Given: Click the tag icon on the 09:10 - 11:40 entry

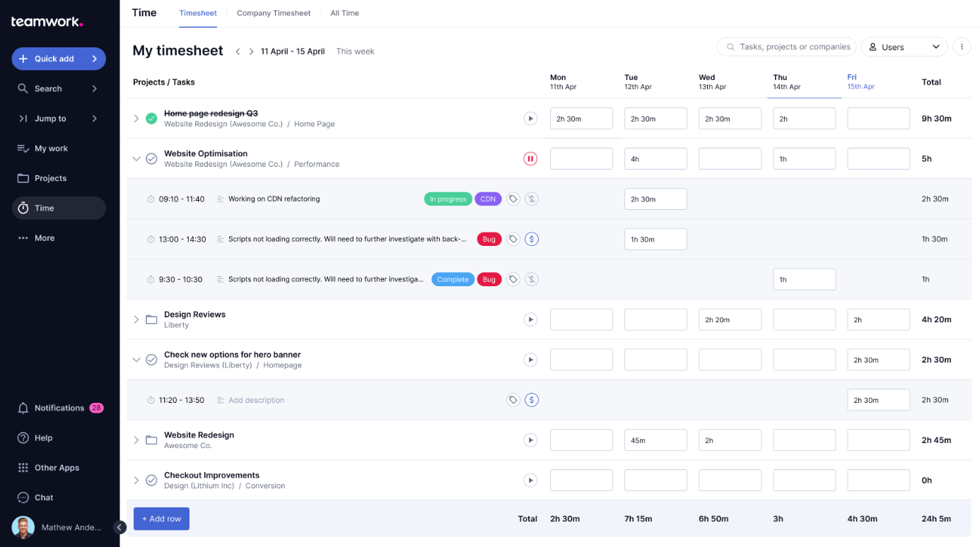Looking at the screenshot, I should click(x=513, y=199).
